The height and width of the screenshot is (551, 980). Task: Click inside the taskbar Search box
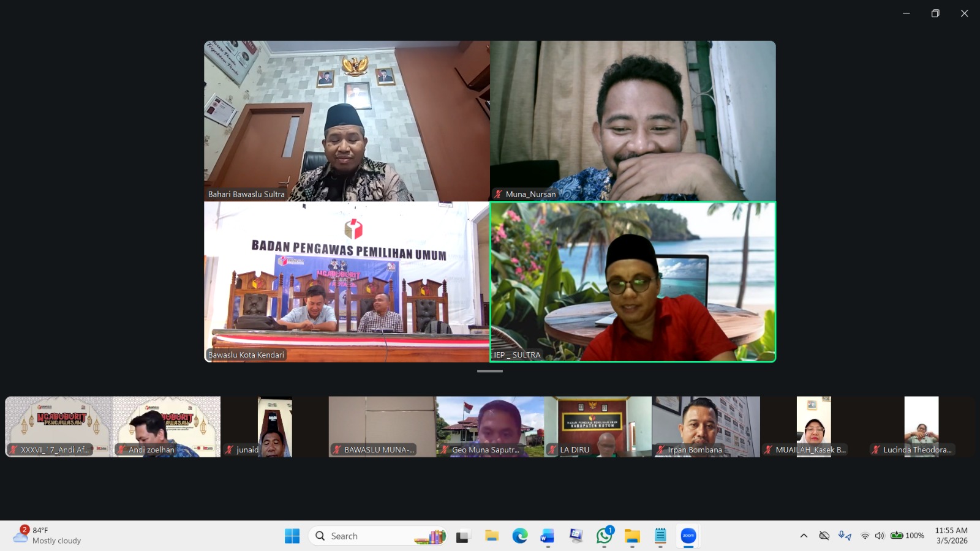pos(361,536)
